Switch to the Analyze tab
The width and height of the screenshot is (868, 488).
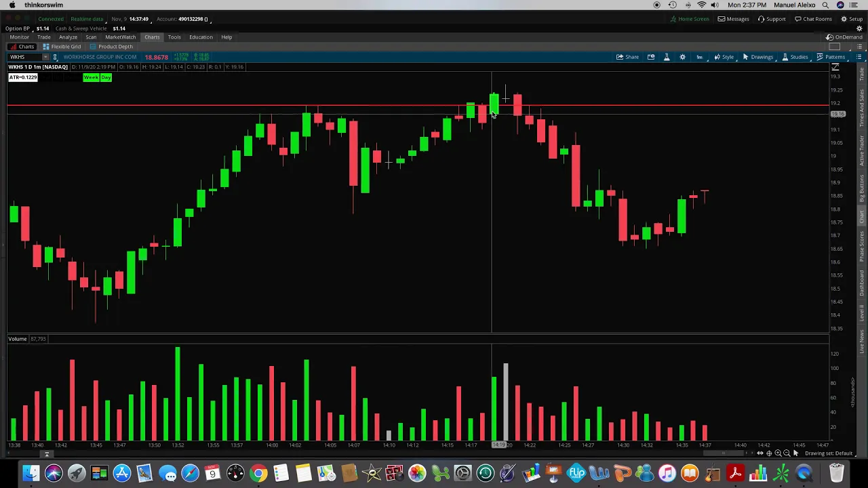coord(68,37)
